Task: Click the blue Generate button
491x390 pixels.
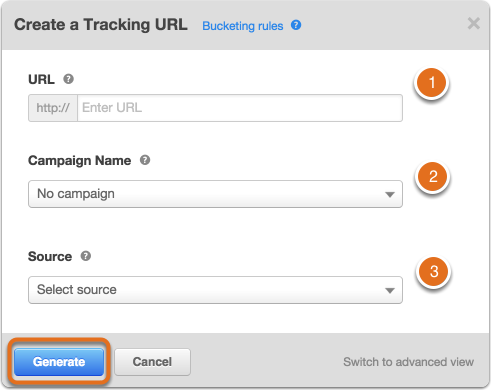Action: [59, 362]
